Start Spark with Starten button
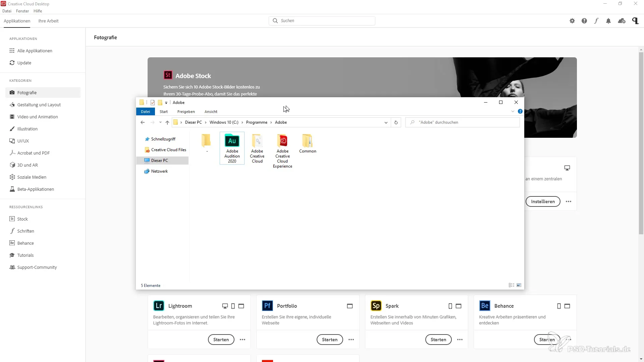 (x=438, y=340)
